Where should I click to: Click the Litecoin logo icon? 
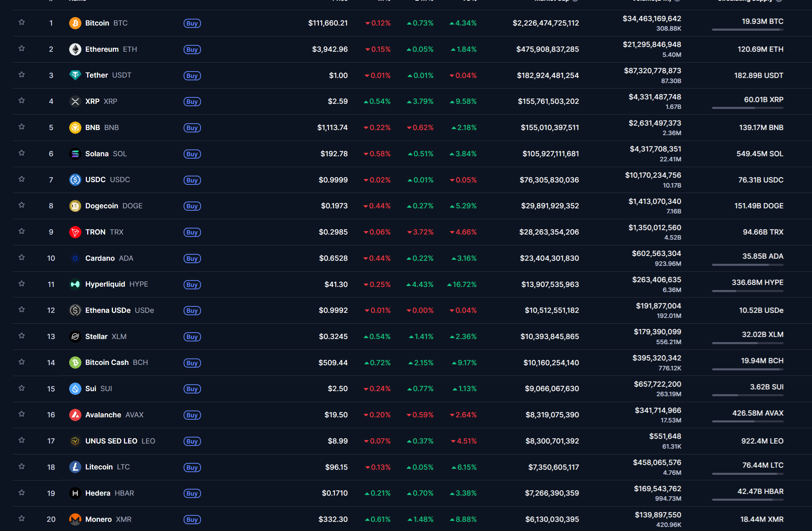[75, 467]
